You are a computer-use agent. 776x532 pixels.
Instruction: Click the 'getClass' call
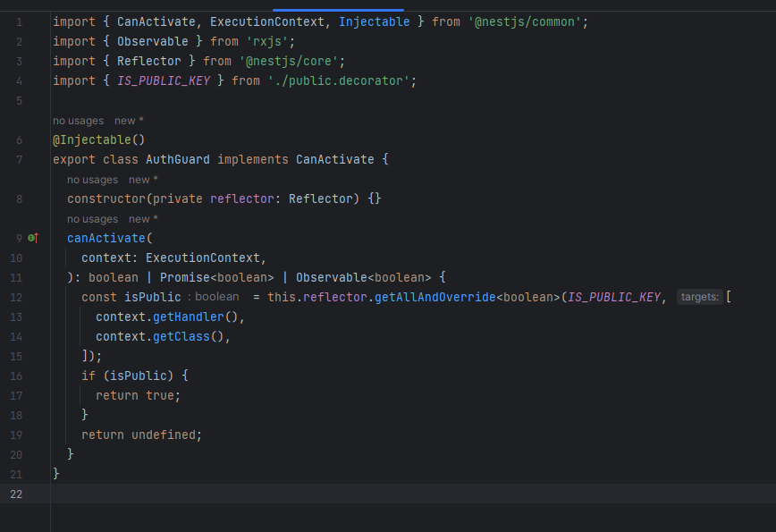pyautogui.click(x=181, y=336)
